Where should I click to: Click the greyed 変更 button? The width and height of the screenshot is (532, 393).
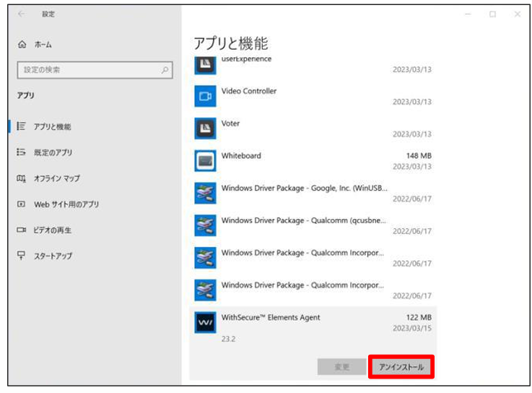tap(341, 367)
